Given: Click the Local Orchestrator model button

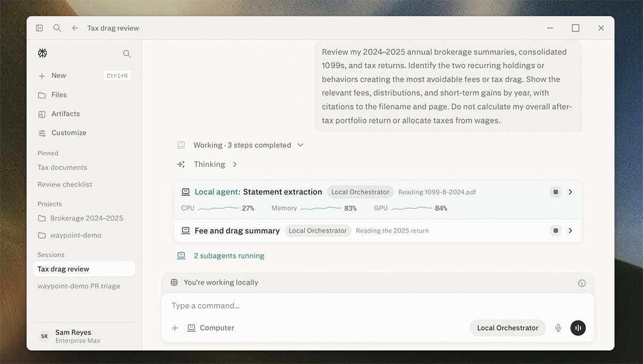Looking at the screenshot, I should coord(507,328).
